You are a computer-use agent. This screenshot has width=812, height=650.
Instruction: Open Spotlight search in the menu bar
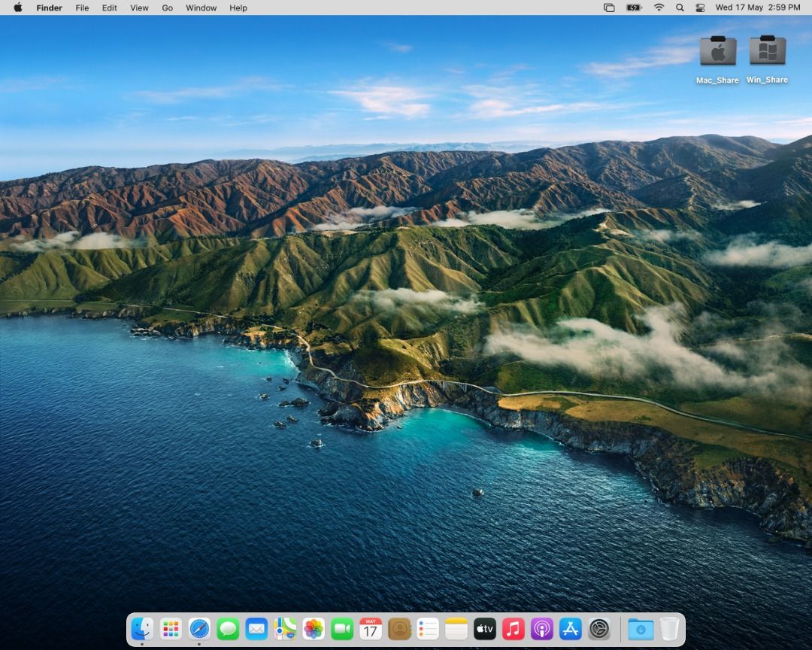[679, 8]
